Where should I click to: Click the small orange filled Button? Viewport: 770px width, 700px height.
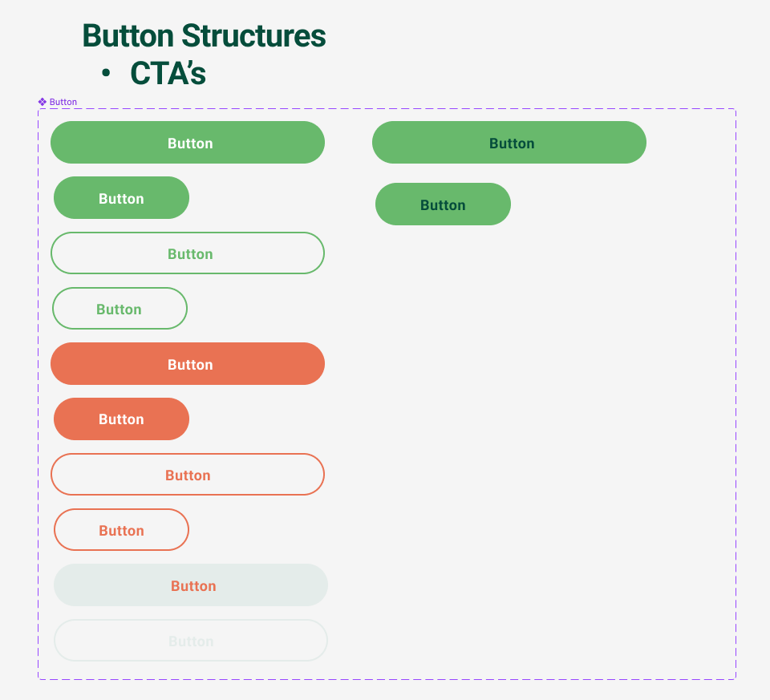coord(121,419)
